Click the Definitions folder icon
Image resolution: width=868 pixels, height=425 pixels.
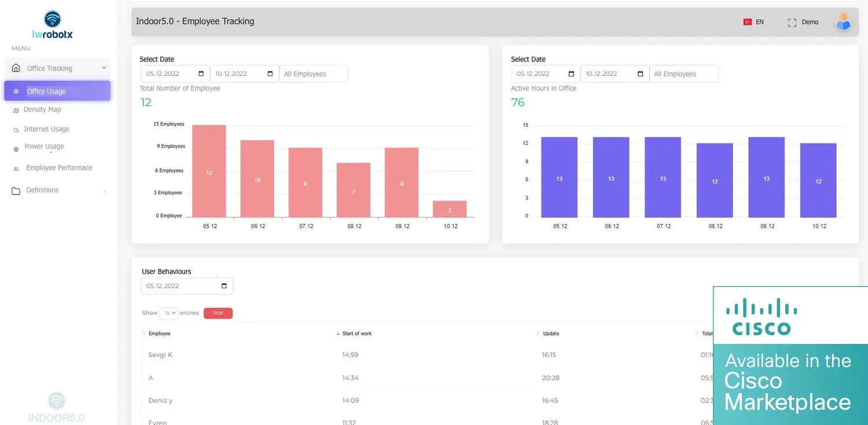pos(16,190)
